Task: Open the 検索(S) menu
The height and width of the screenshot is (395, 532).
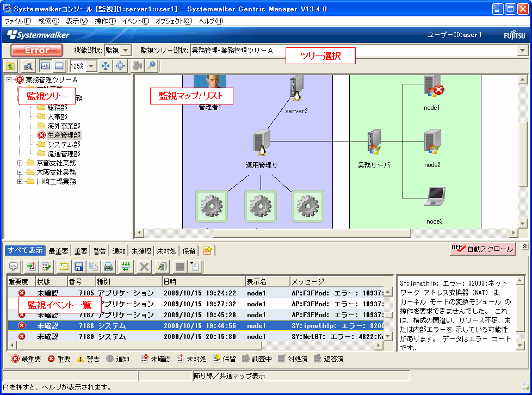Action: [x=48, y=21]
